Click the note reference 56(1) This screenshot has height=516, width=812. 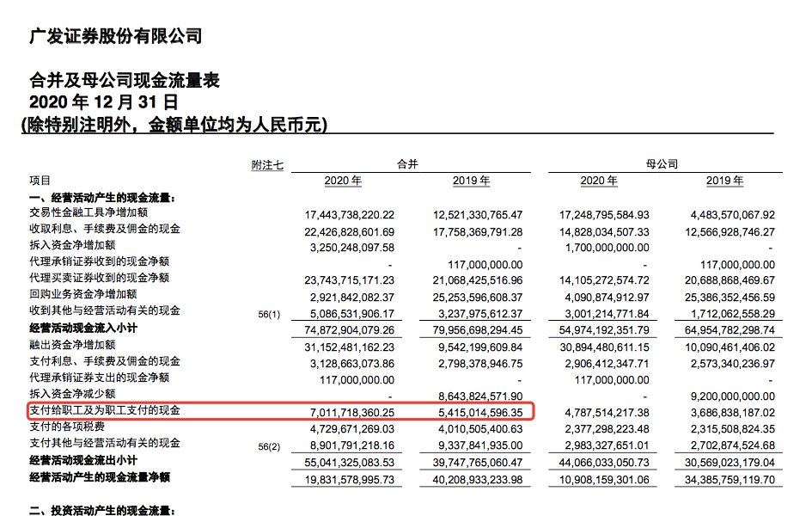(269, 315)
